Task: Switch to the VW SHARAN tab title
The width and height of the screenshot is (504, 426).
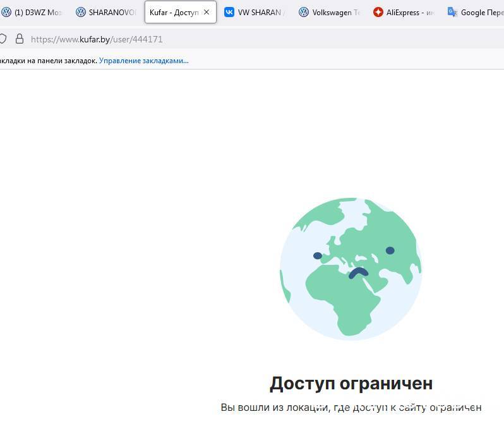Action: click(x=260, y=12)
